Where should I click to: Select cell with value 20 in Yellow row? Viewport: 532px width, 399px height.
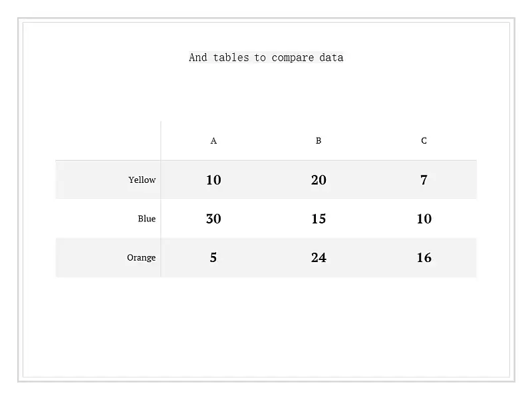click(x=319, y=180)
